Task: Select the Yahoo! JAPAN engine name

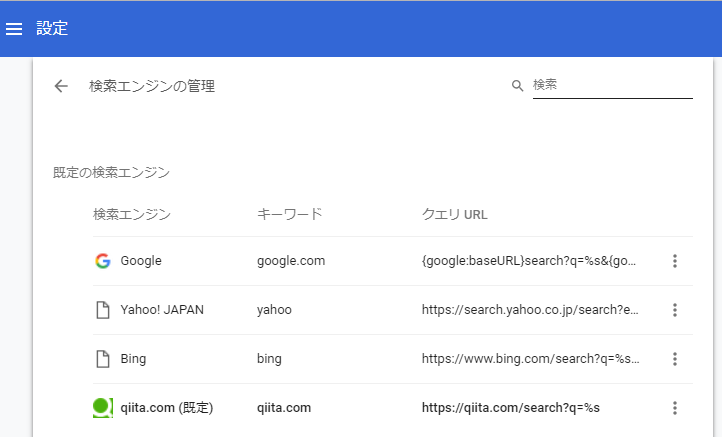Action: tap(162, 310)
